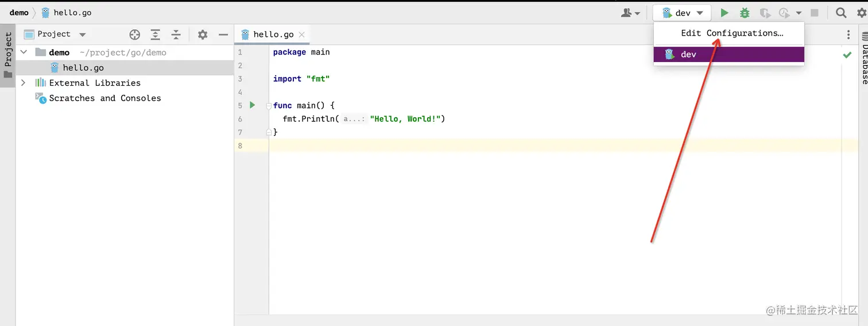Open the user account icon menu

coord(630,13)
